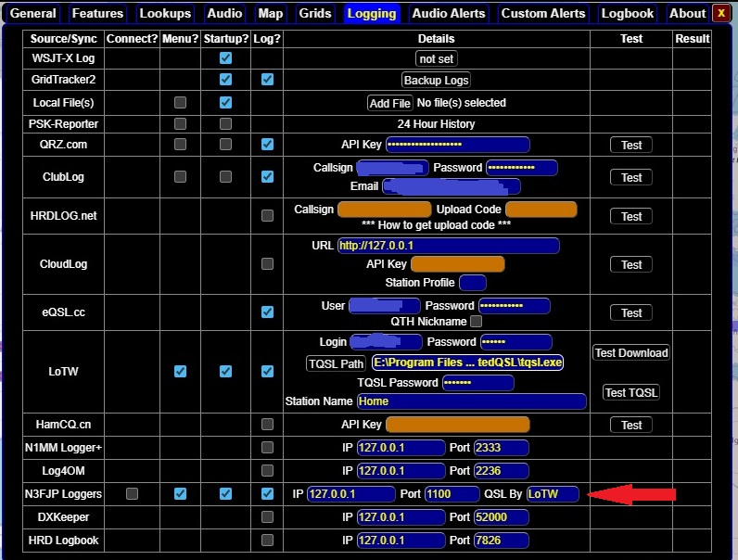Open the Grids tab
Viewport: 738px width, 560px height.
tap(315, 13)
